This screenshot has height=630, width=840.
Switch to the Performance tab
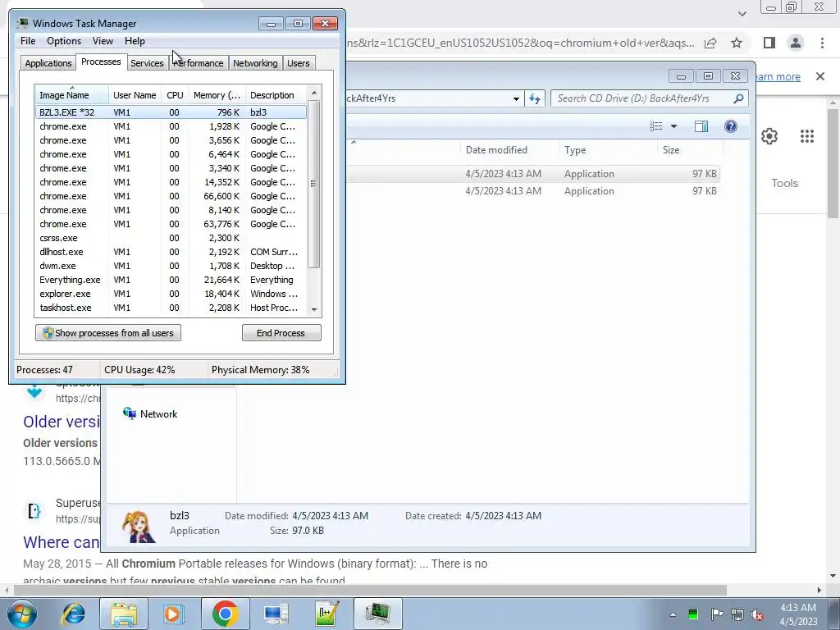(x=199, y=62)
